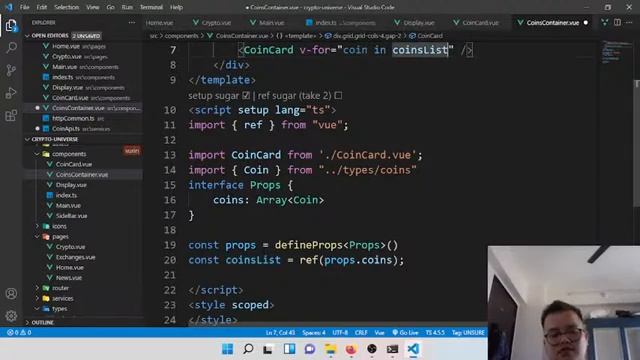Click the Windows Start button

pos(227,349)
